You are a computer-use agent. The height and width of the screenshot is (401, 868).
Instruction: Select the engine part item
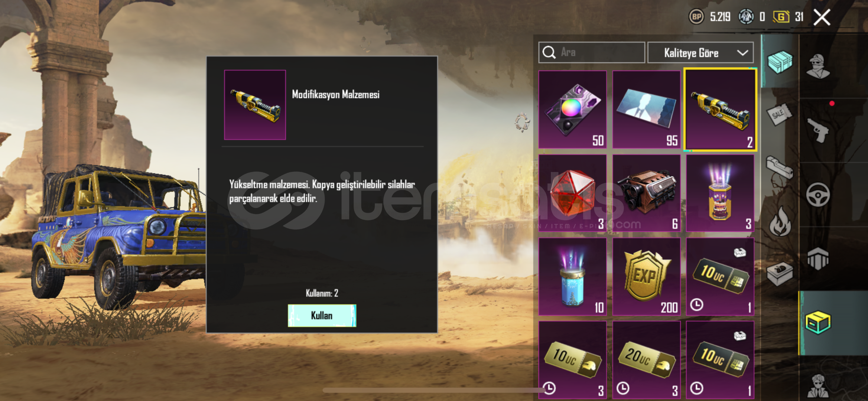point(646,193)
